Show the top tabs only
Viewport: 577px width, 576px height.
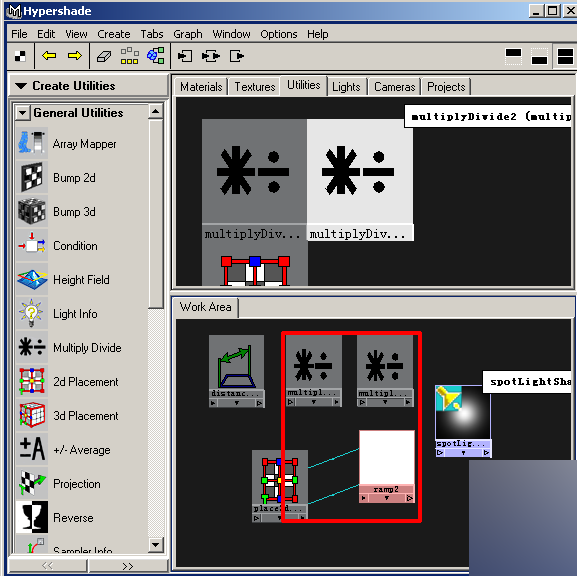[513, 57]
